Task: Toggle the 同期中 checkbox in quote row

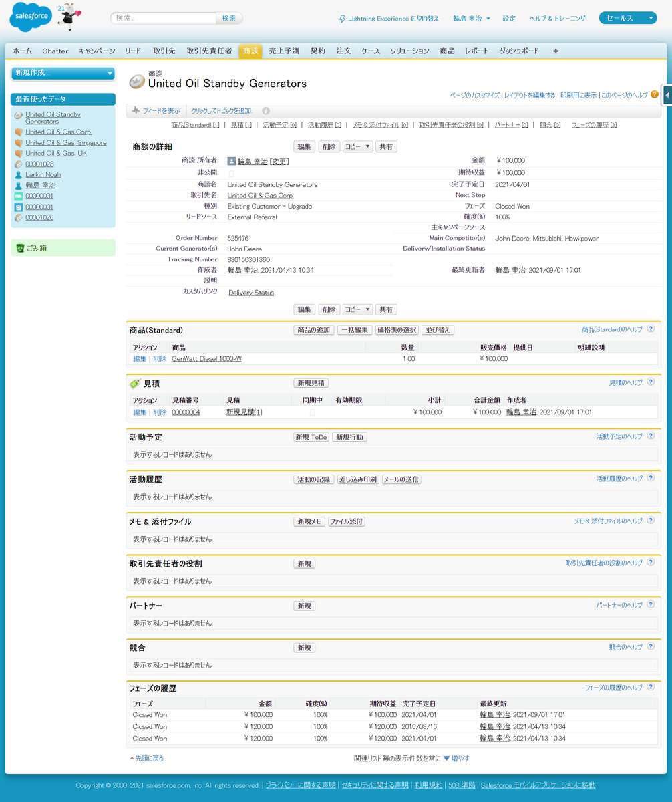Action: [x=312, y=412]
